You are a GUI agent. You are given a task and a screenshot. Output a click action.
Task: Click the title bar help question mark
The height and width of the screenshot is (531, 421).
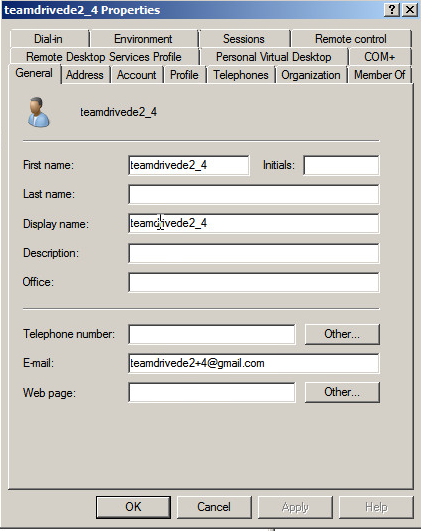392,9
